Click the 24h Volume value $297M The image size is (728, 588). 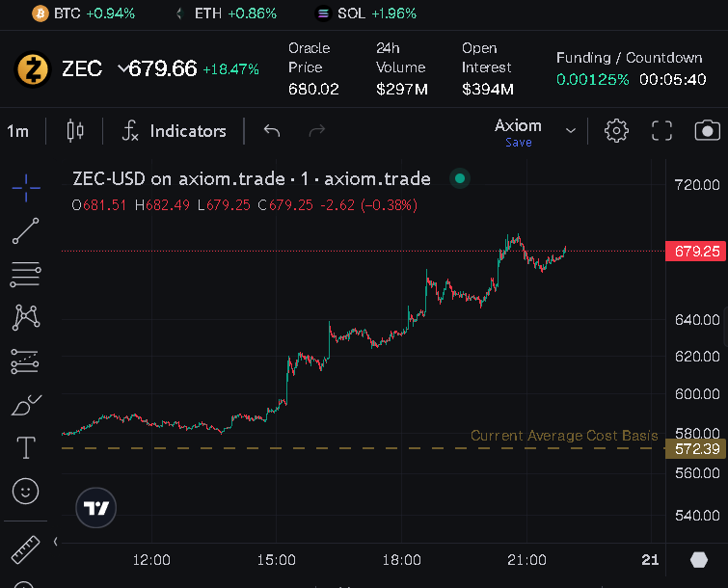(x=402, y=89)
